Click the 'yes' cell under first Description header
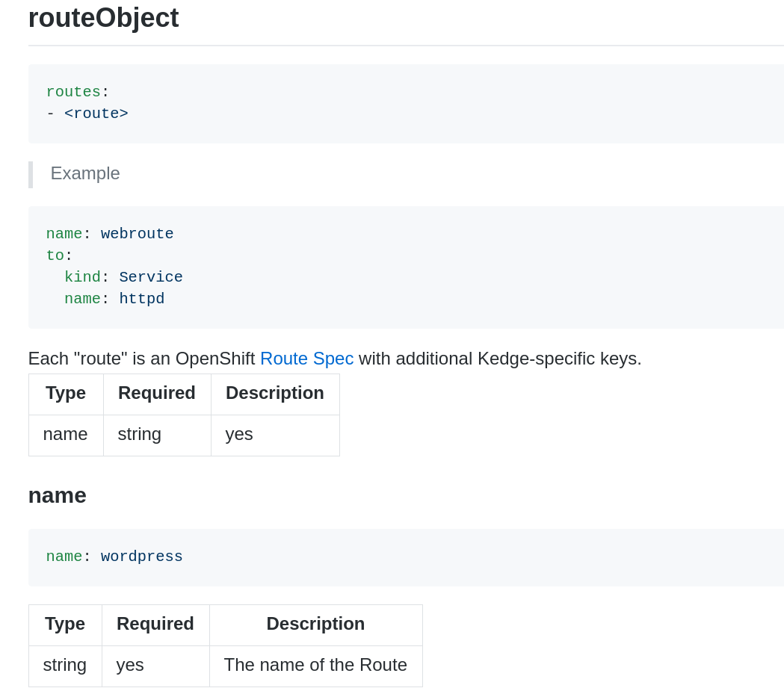The width and height of the screenshot is (784, 691). (239, 434)
